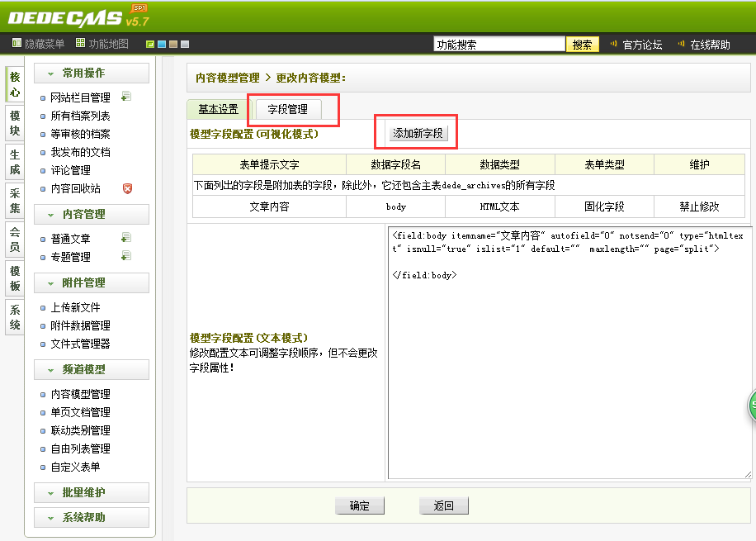
Task: Collapse the 常用操作 section
Action: tap(92, 74)
